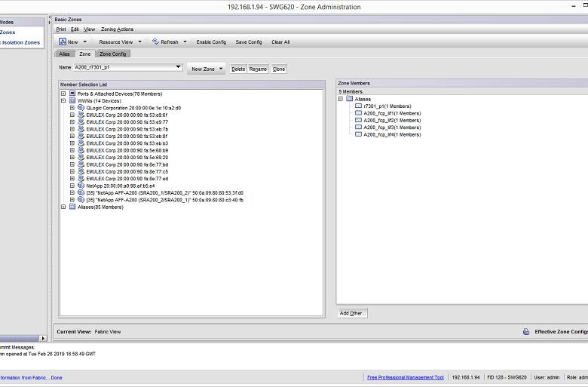Viewport: 588px width, 387px height.
Task: Click the Refresh toolbar icon
Action: click(155, 41)
